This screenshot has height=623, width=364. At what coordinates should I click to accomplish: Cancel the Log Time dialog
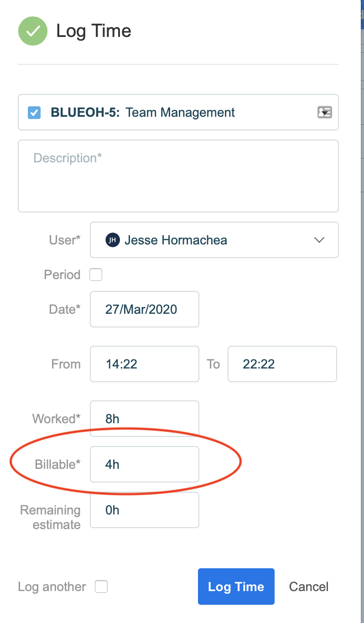[x=309, y=587]
